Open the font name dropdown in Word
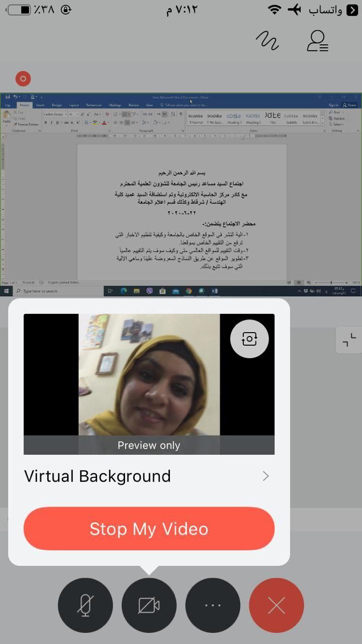This screenshot has width=362, height=644. pos(54,114)
